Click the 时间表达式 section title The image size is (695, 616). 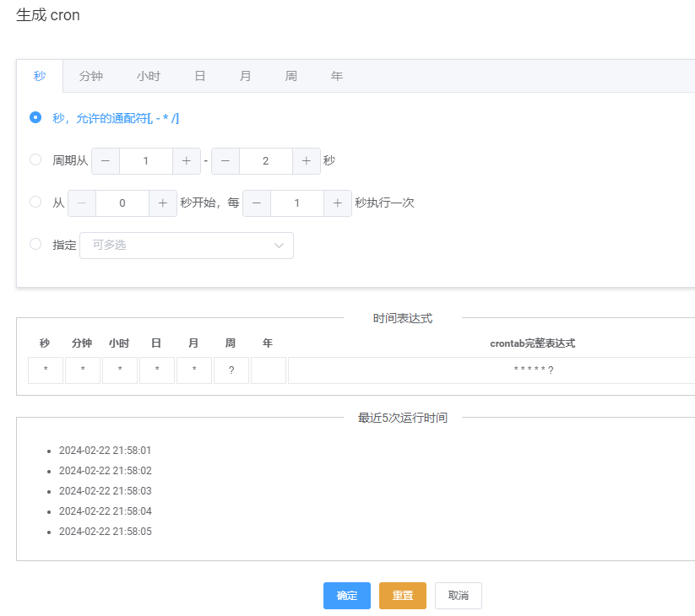(403, 318)
